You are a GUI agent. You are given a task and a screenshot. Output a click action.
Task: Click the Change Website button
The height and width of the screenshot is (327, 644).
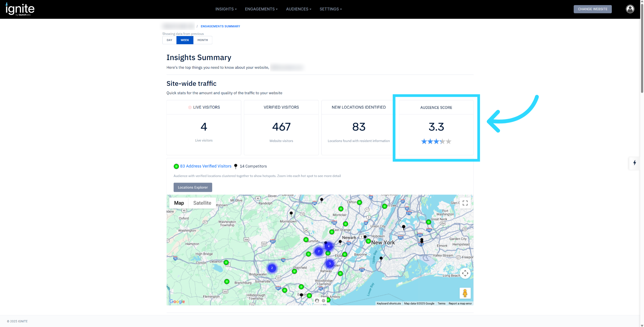tap(592, 9)
